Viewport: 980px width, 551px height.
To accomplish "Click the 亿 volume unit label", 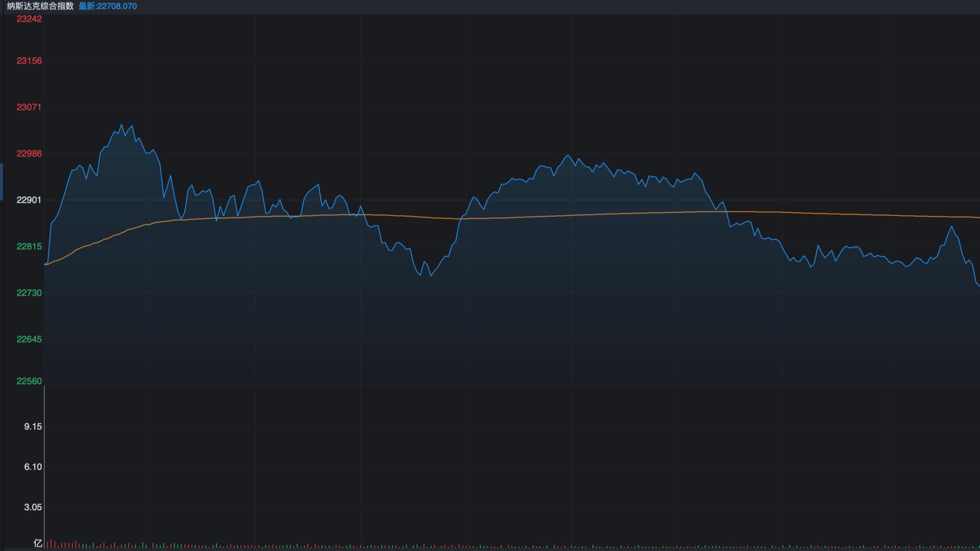I will point(38,543).
